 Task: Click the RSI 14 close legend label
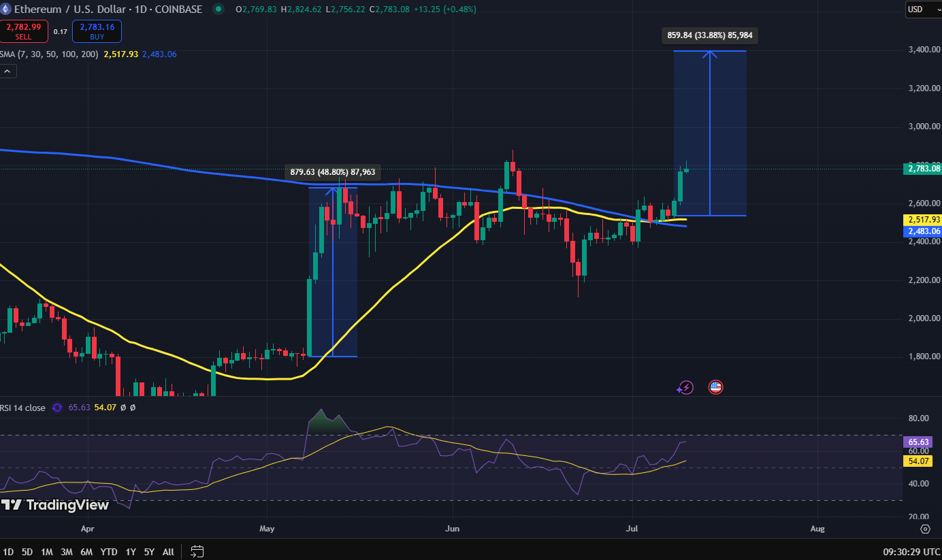23,408
